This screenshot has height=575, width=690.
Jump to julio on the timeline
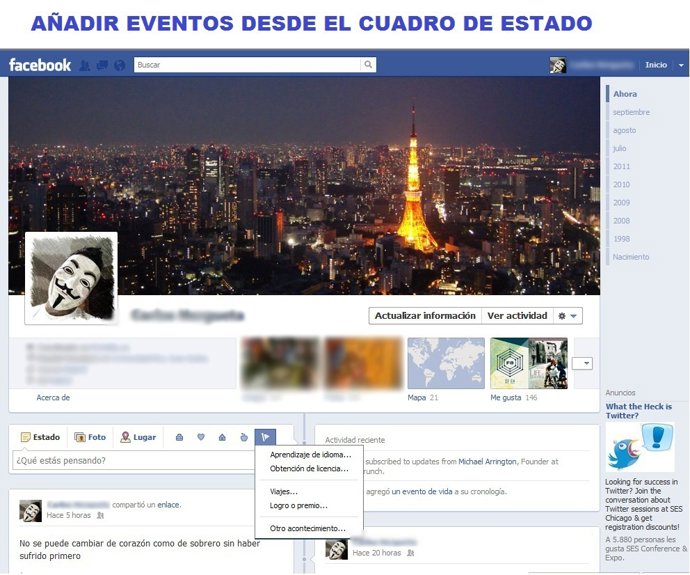619,148
